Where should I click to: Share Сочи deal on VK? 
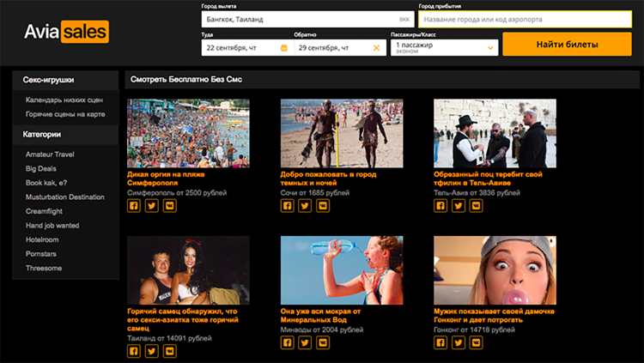click(323, 206)
